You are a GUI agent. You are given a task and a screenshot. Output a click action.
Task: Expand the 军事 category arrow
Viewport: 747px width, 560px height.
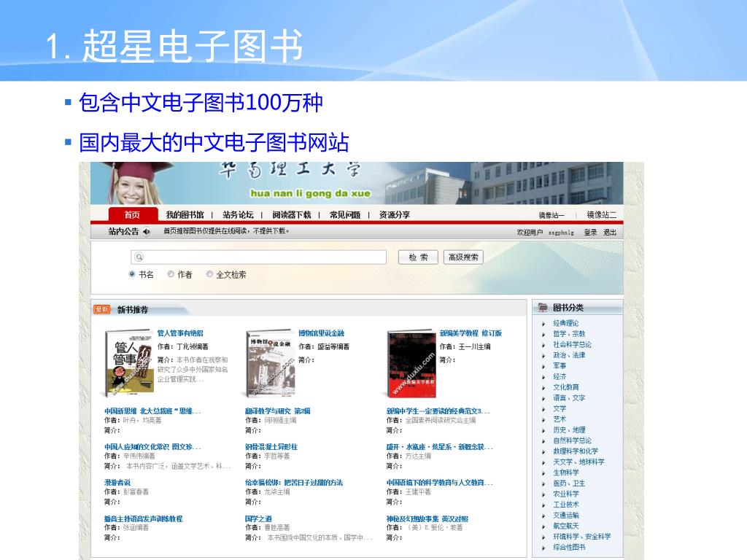[543, 366]
